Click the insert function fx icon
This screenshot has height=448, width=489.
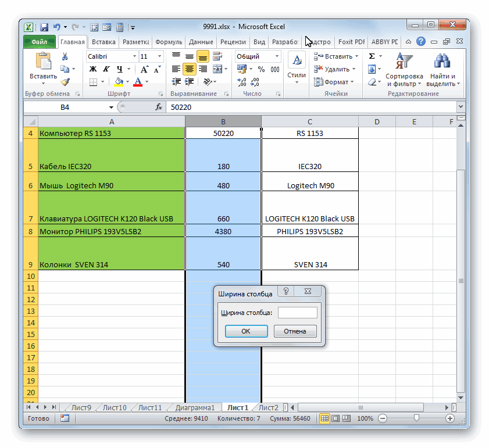point(158,107)
